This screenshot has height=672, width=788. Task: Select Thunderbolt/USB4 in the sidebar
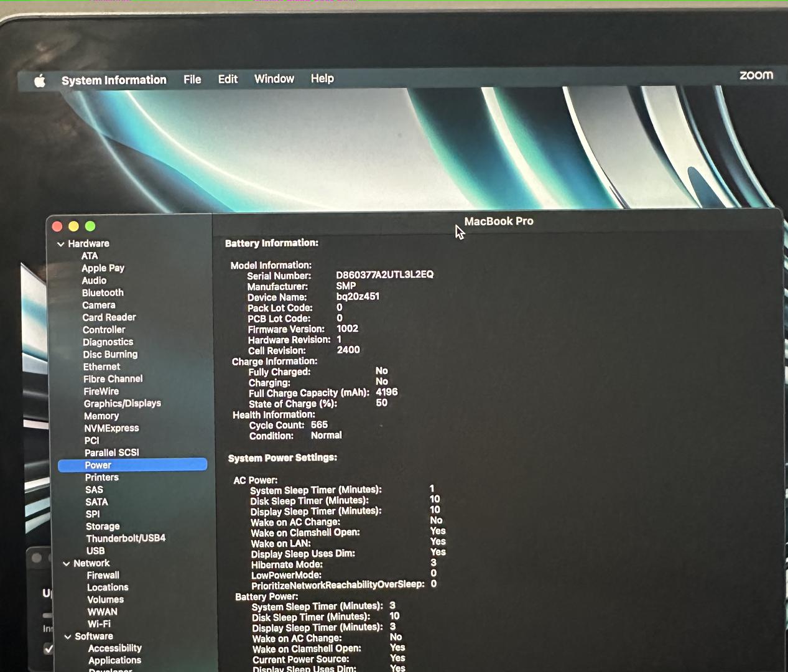coord(126,538)
